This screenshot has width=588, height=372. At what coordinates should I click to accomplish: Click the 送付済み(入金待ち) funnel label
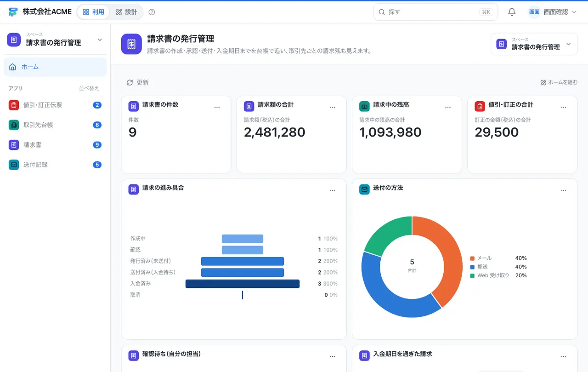coord(153,273)
